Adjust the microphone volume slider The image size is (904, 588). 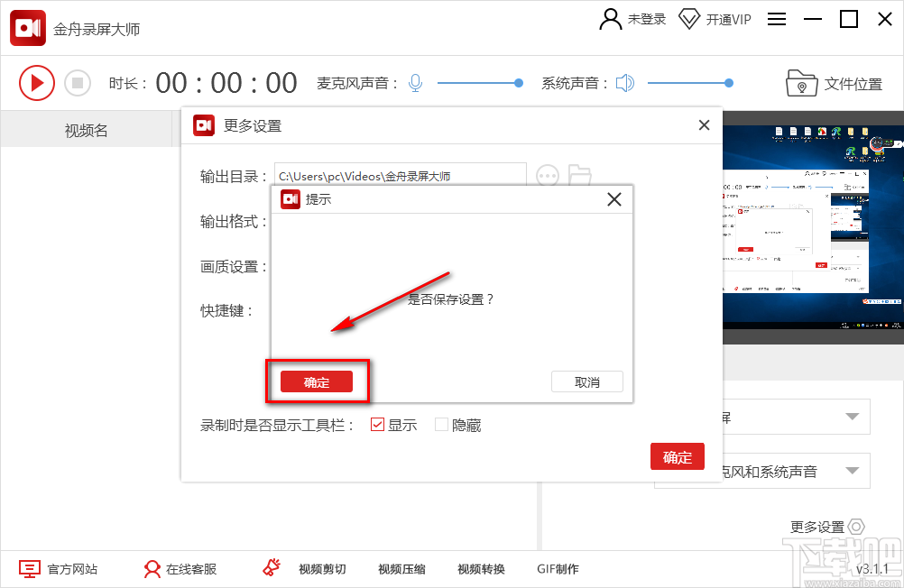[x=480, y=83]
